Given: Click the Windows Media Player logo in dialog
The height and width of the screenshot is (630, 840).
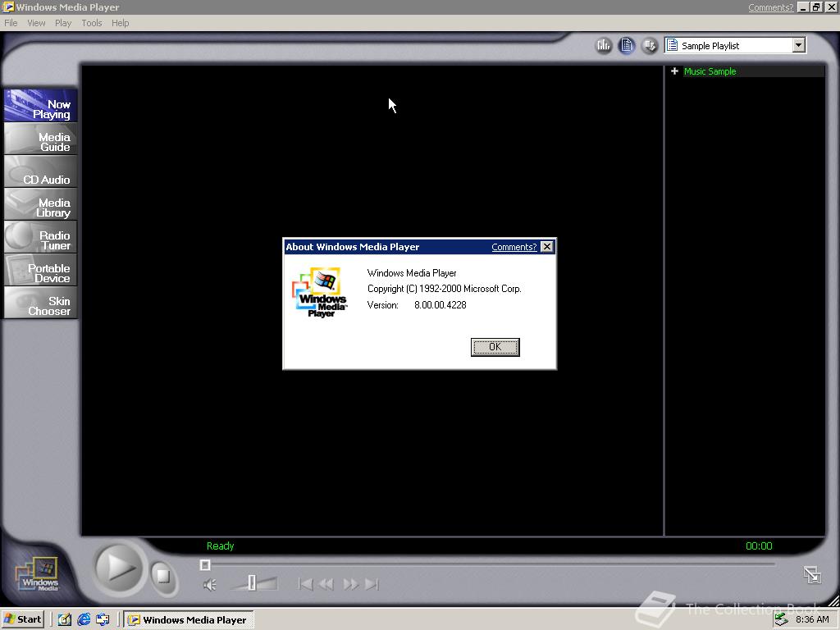Looking at the screenshot, I should coord(320,293).
